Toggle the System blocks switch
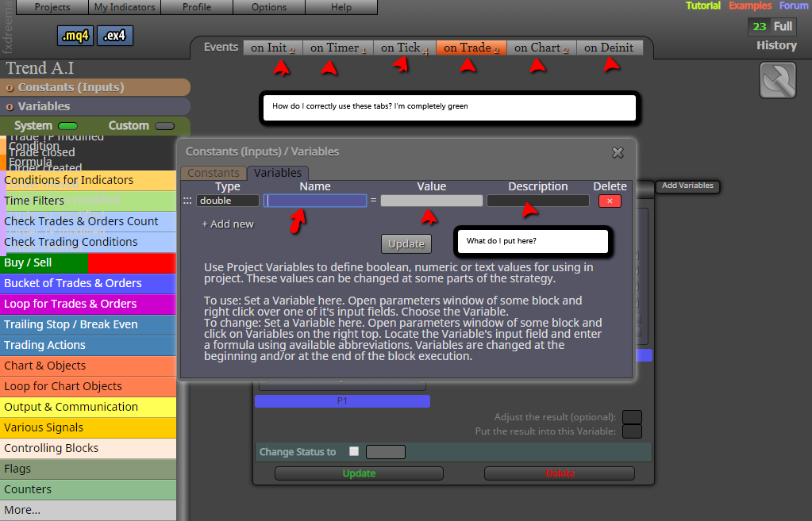 [x=67, y=126]
